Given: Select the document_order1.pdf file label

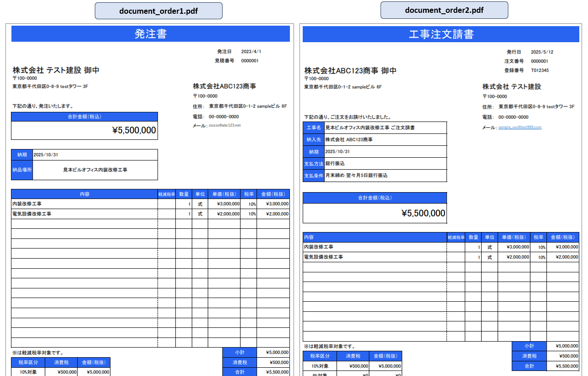Looking at the screenshot, I should coord(158,11).
